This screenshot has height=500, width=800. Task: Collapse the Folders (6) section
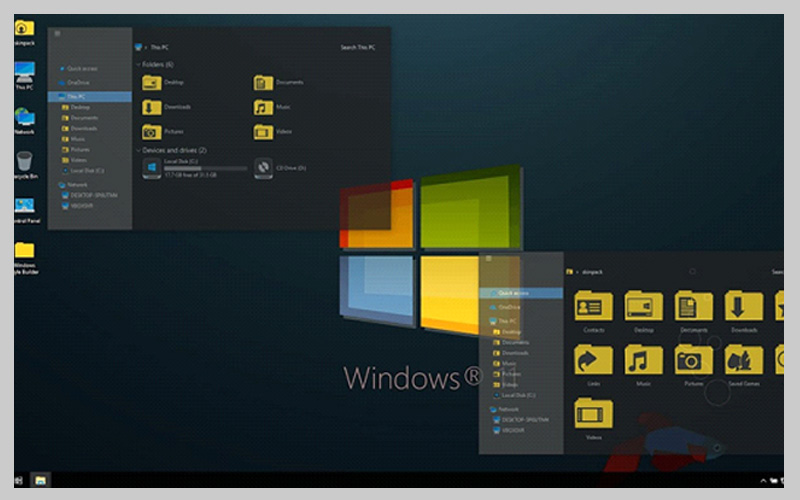[138, 64]
